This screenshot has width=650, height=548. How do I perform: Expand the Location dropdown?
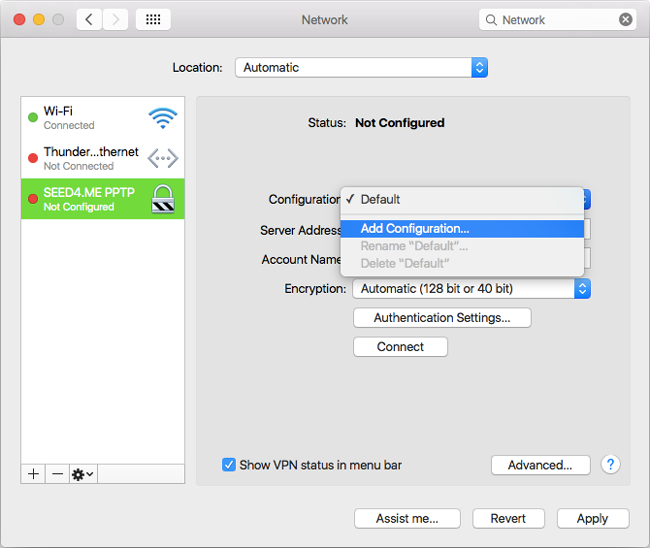(361, 68)
